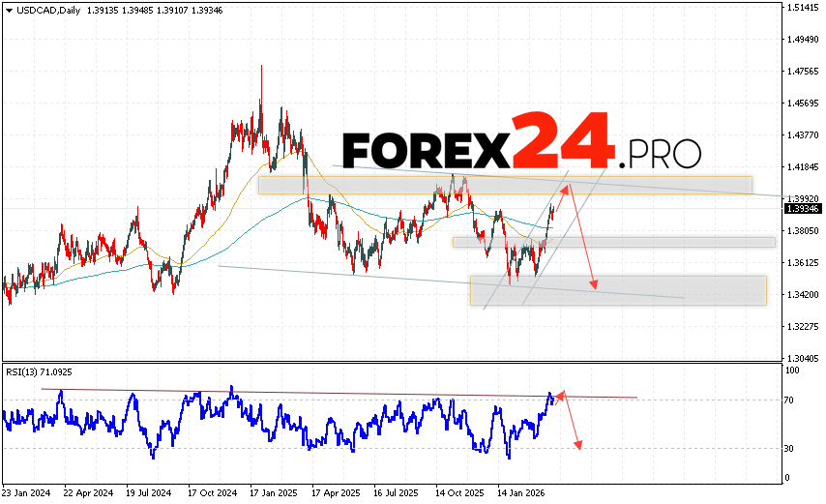Click the RSI 70 level label
The width and height of the screenshot is (826, 504).
pos(790,400)
